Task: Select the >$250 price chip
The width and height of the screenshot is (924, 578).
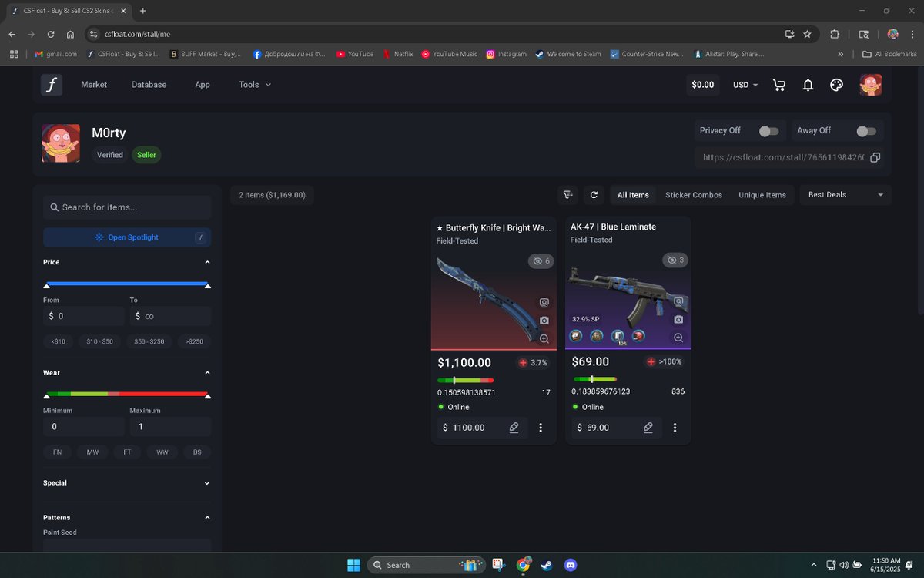Action: pyautogui.click(x=194, y=341)
